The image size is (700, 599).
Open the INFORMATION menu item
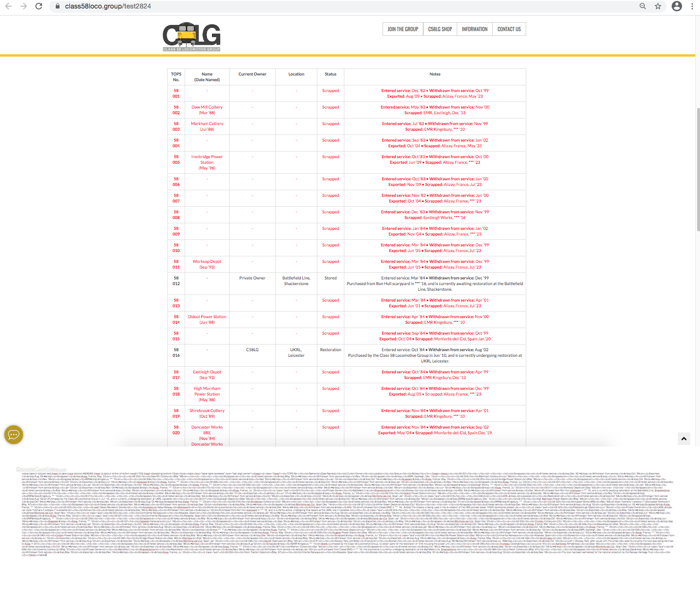(x=475, y=29)
